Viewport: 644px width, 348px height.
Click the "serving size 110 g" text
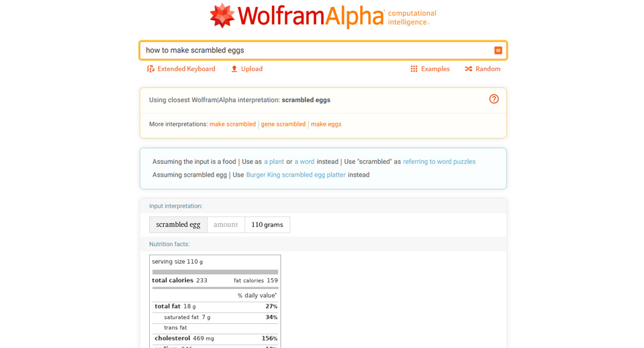(177, 261)
